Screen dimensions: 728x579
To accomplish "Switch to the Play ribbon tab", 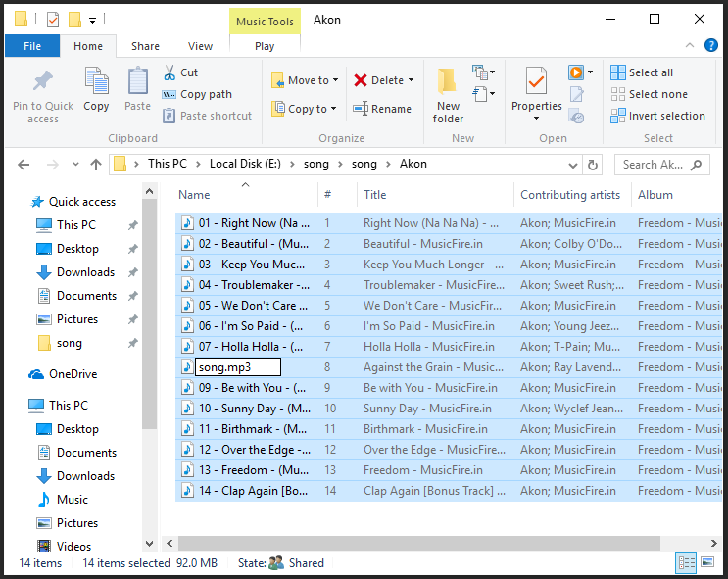I will (265, 46).
